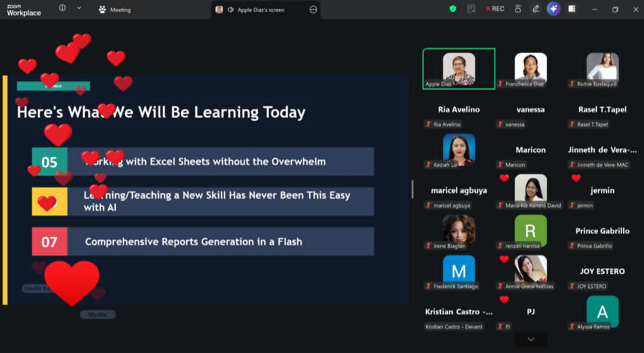The image size is (644, 353).
Task: Click the green encryption shield icon
Action: 453,9
